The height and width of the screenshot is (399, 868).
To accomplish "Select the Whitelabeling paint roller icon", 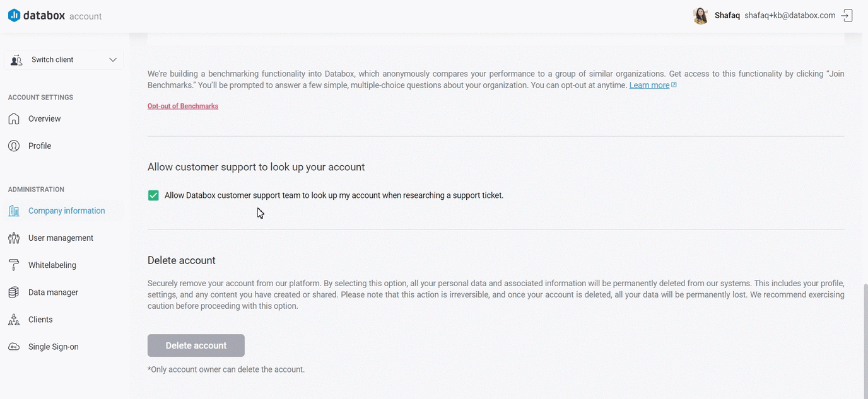I will coord(13,265).
